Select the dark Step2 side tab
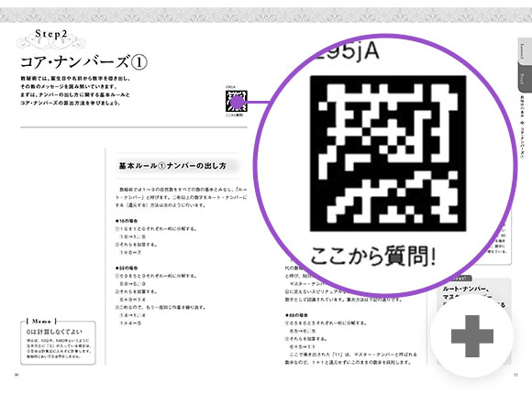 [524, 78]
